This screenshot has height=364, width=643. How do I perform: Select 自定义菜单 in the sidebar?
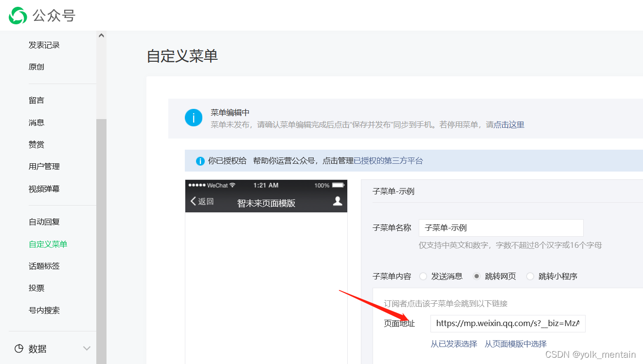[x=48, y=244]
